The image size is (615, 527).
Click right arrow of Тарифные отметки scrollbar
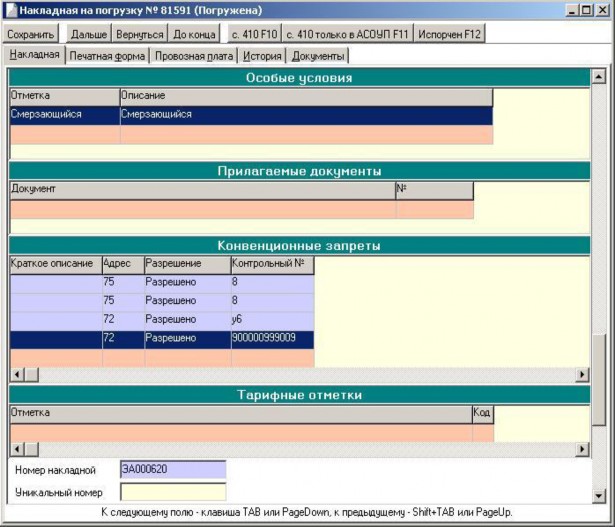tap(582, 449)
